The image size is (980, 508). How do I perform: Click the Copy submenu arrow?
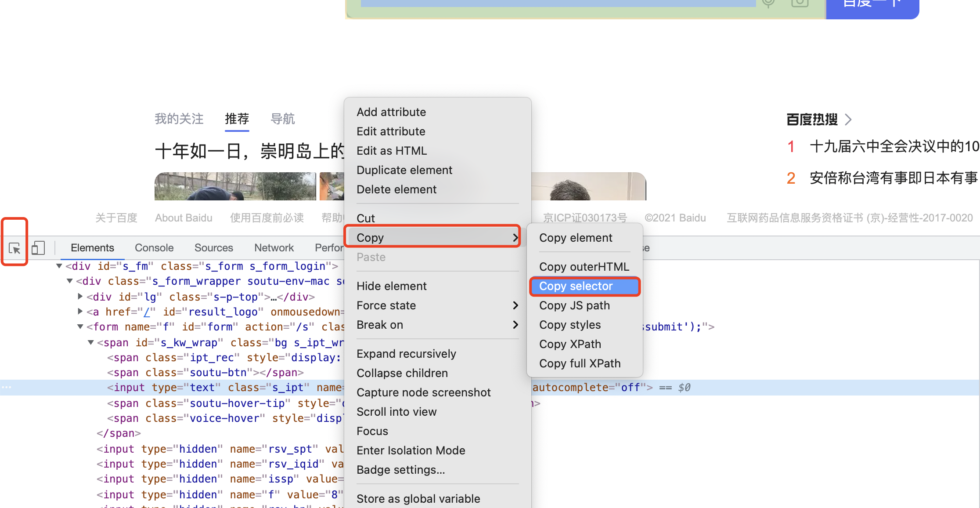515,238
